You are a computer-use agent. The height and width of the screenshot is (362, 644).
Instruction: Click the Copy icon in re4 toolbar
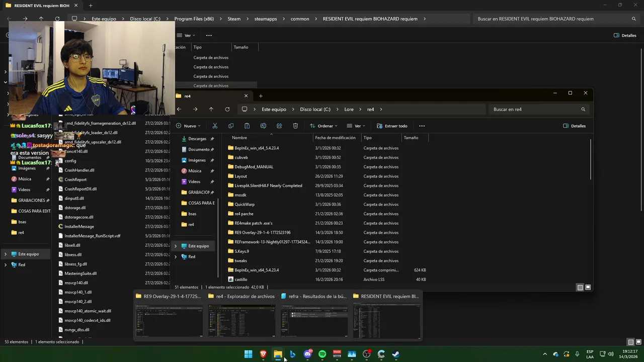pyautogui.click(x=231, y=126)
